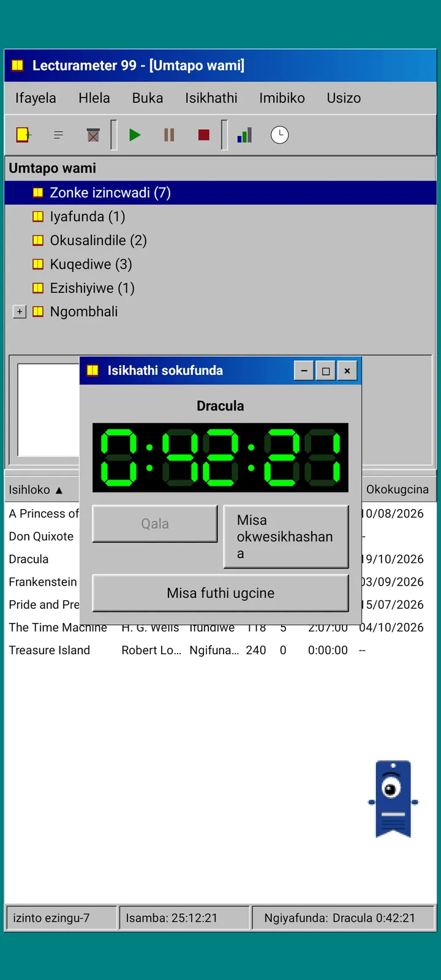The image size is (441, 980).
Task: Expand the Ngombhali node plus box
Action: tap(20, 312)
